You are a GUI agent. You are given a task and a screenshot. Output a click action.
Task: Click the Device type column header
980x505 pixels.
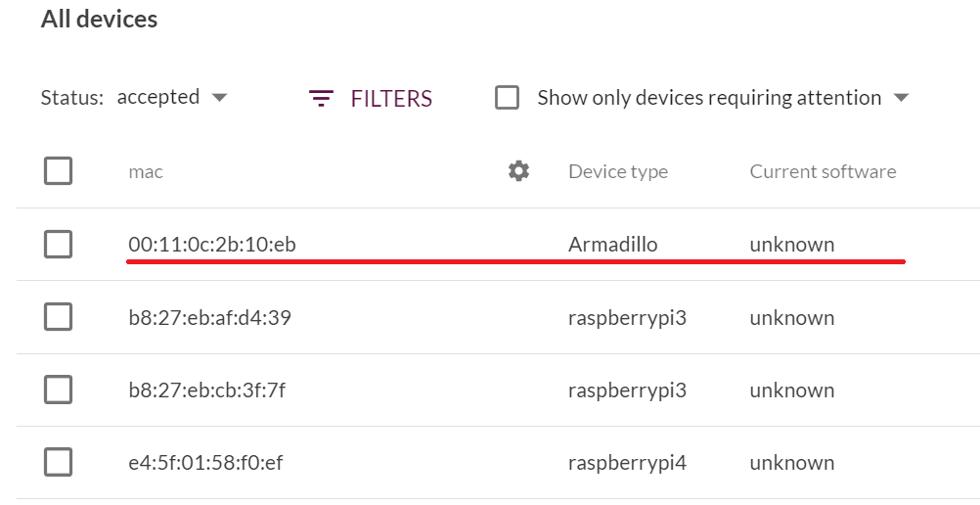(x=617, y=172)
